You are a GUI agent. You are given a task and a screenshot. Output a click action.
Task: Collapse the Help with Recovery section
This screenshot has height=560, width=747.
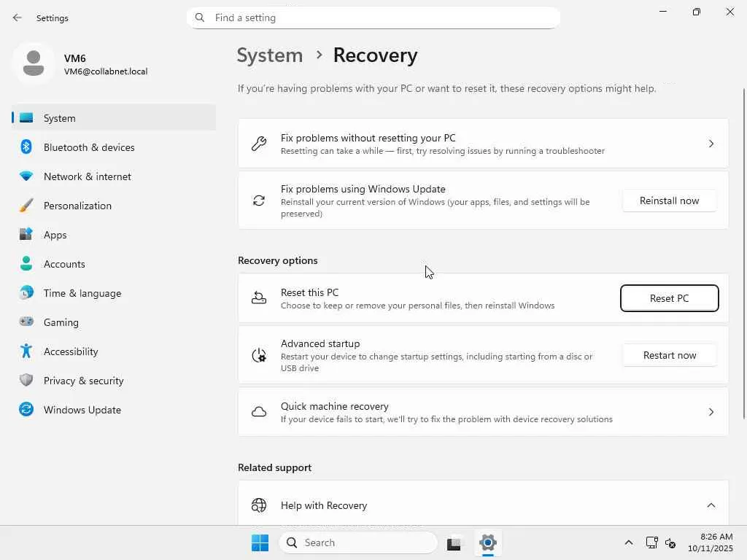click(711, 505)
